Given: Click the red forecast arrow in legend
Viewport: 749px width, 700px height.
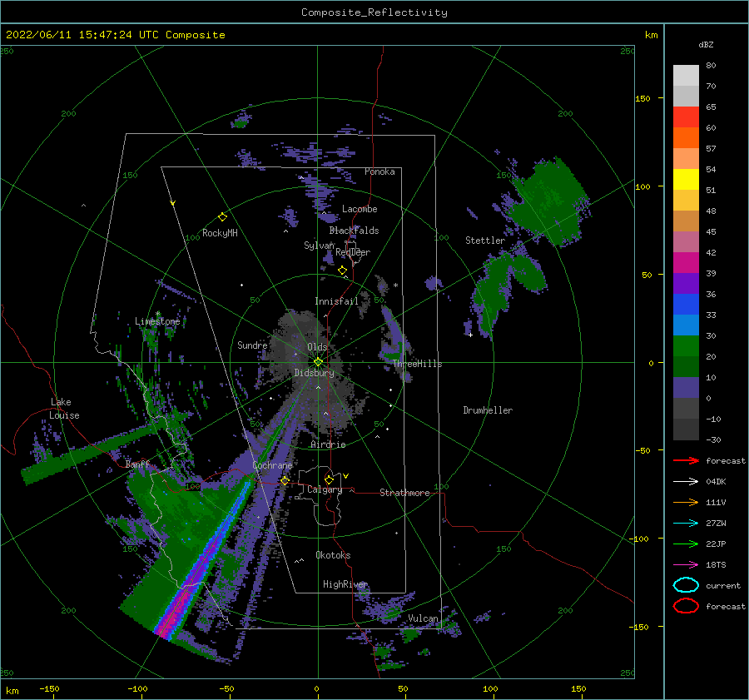Looking at the screenshot, I should click(x=686, y=460).
